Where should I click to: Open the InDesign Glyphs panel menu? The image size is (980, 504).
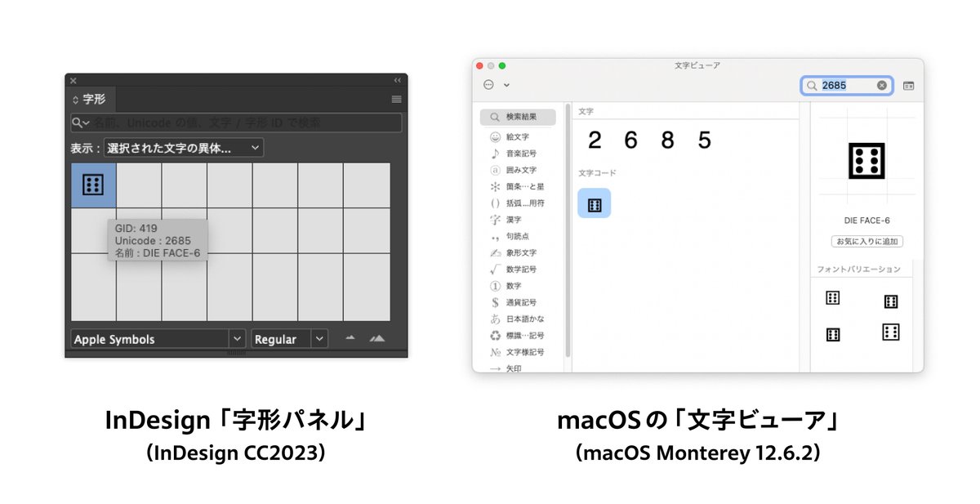[x=396, y=100]
